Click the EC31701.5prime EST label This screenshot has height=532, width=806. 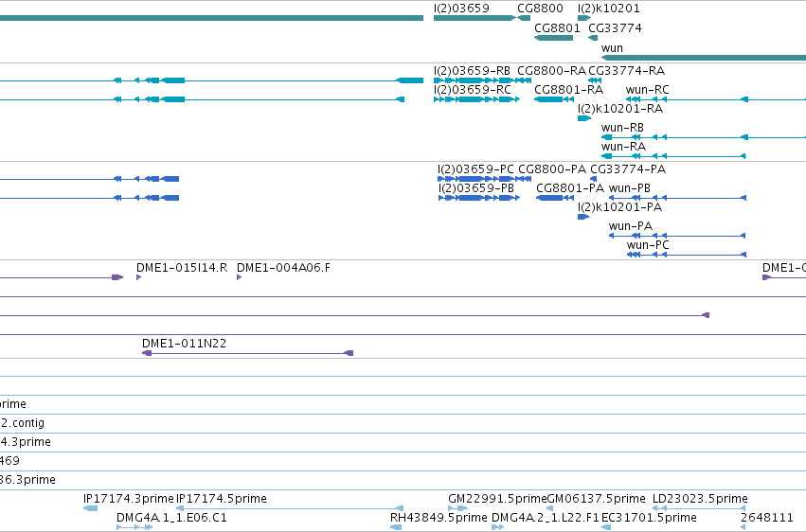[649, 517]
